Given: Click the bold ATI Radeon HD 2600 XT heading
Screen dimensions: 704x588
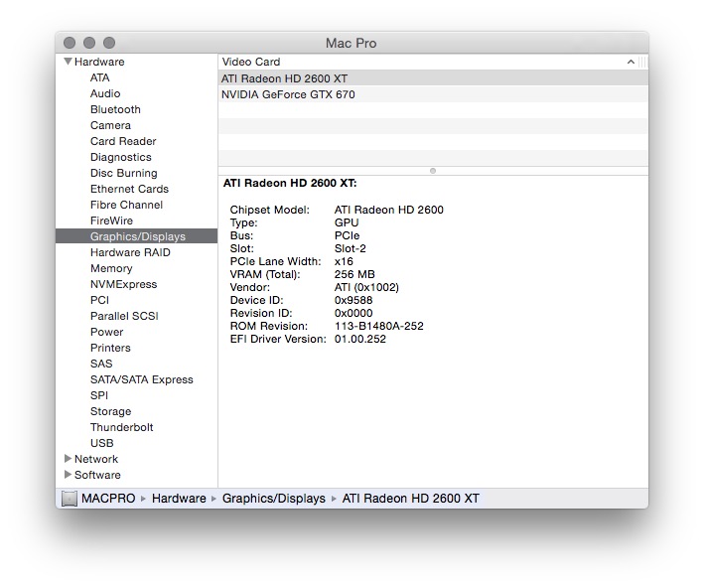Looking at the screenshot, I should 290,184.
